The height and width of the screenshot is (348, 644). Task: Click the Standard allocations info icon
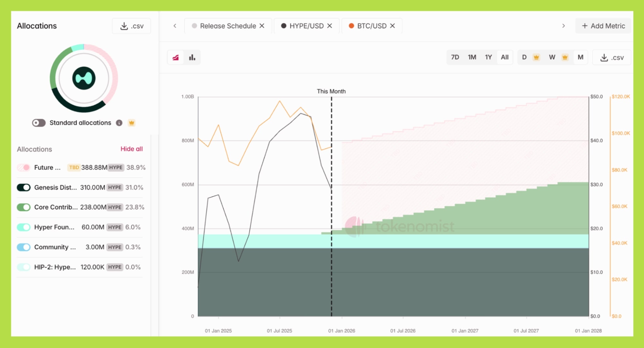pos(119,123)
